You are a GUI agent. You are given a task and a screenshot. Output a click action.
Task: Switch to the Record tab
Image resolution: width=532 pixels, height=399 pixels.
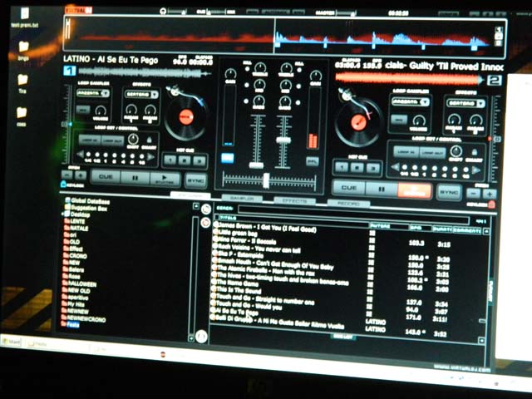pos(348,204)
